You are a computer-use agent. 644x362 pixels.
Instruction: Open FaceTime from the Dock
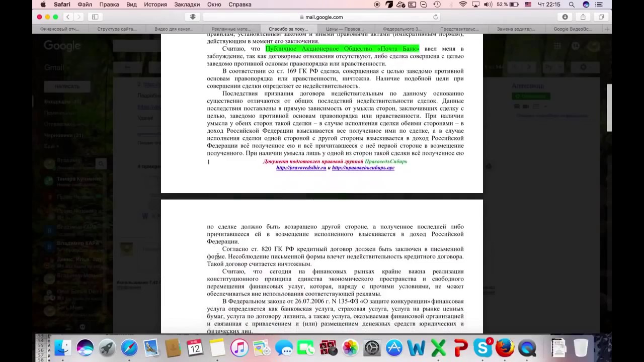pyautogui.click(x=306, y=348)
